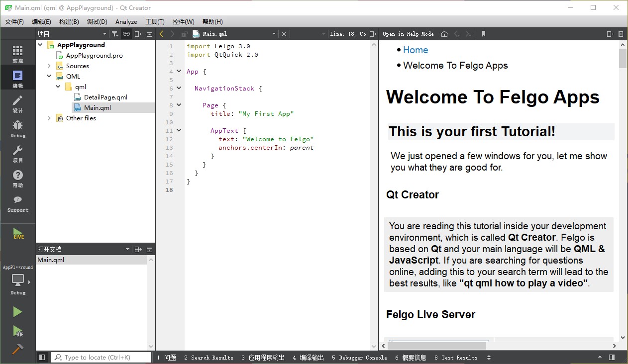Split the Projects side panel

[138, 34]
